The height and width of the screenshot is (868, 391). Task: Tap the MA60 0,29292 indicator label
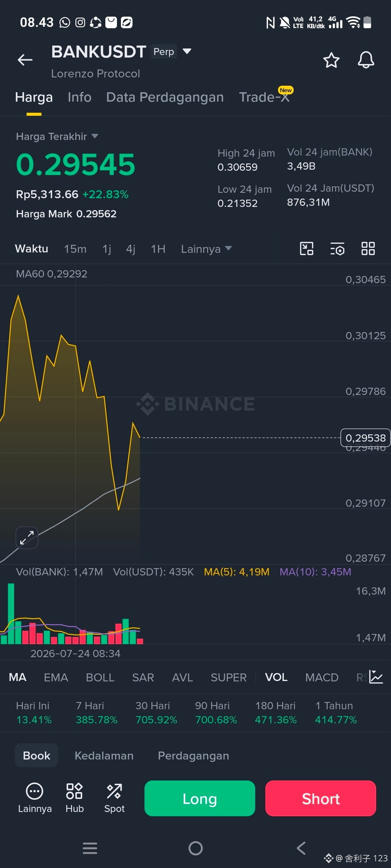tap(51, 274)
